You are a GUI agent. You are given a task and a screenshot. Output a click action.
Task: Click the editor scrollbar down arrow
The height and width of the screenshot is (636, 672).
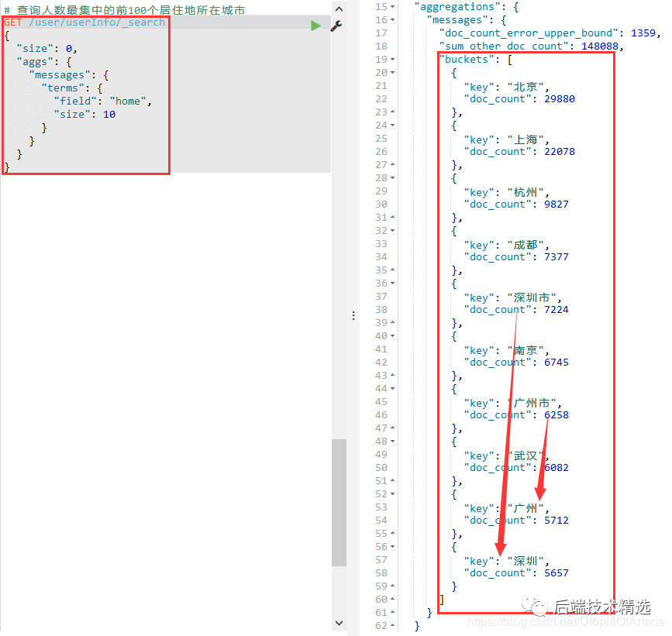coord(339,623)
